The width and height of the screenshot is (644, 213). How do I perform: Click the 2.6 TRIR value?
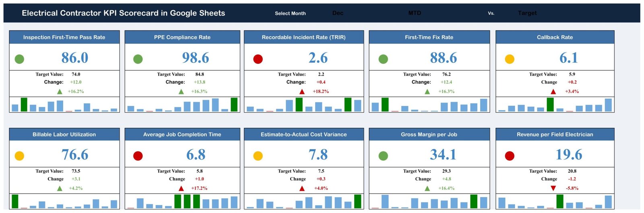coord(318,58)
